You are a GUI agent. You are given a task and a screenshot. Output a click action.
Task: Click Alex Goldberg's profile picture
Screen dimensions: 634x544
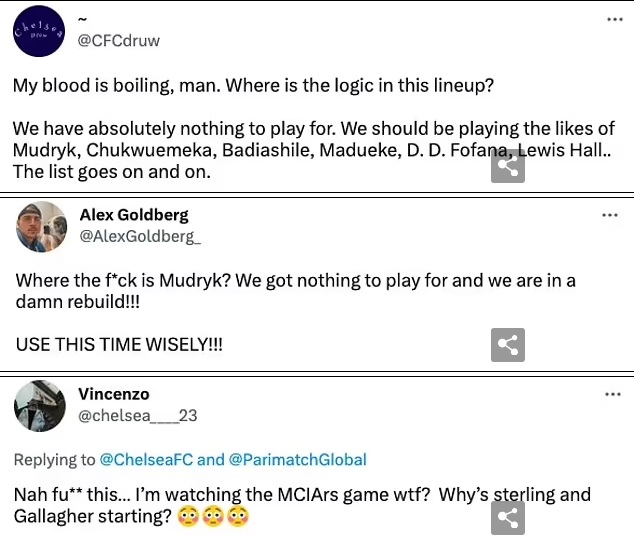41,226
